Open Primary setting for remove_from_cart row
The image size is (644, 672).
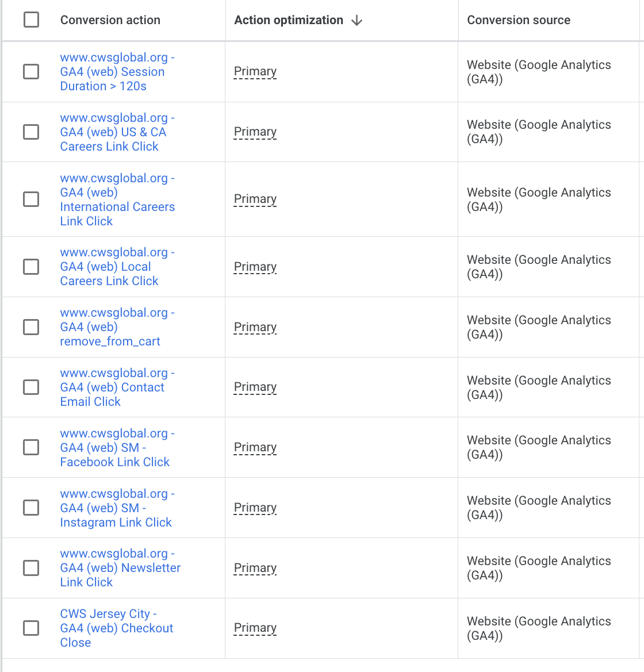pyautogui.click(x=255, y=328)
